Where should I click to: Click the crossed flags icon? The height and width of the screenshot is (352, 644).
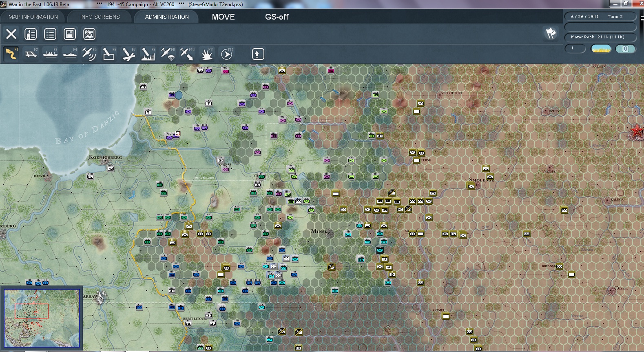coord(551,33)
